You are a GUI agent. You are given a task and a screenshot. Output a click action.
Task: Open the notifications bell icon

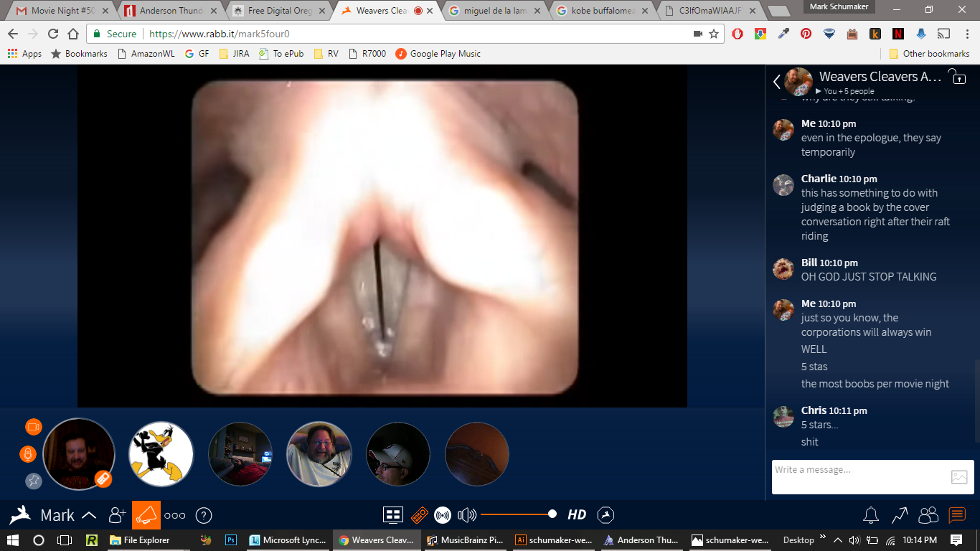pos(871,514)
